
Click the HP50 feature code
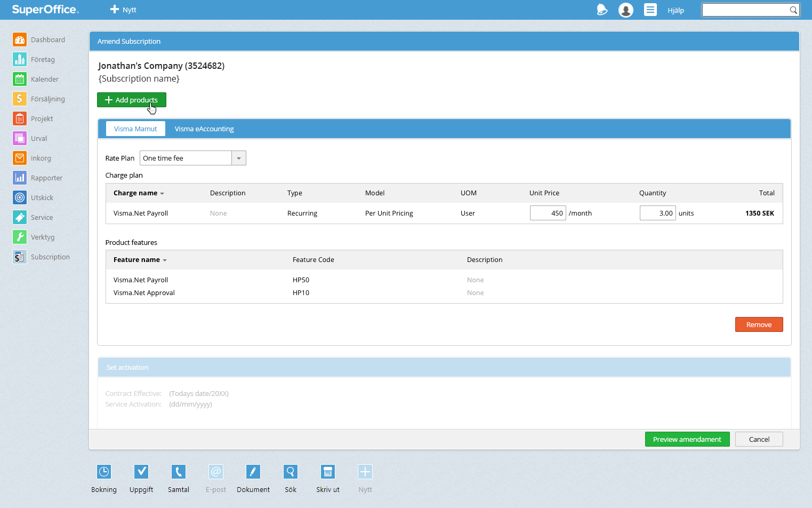(x=301, y=280)
